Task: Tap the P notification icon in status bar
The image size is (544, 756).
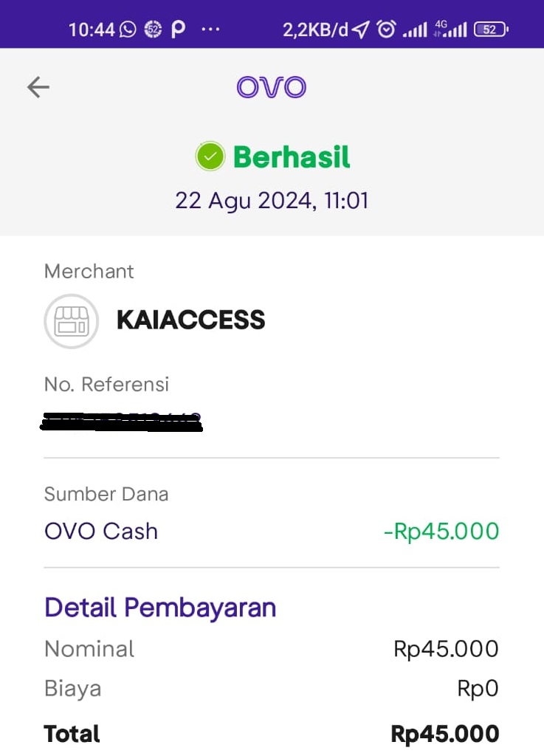Action: (178, 30)
